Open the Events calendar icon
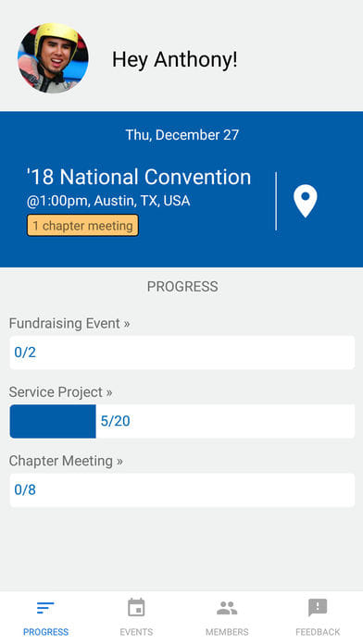The image size is (363, 644). click(136, 607)
